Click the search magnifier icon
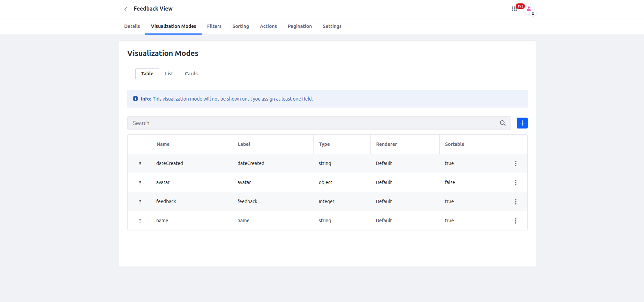 [x=502, y=123]
